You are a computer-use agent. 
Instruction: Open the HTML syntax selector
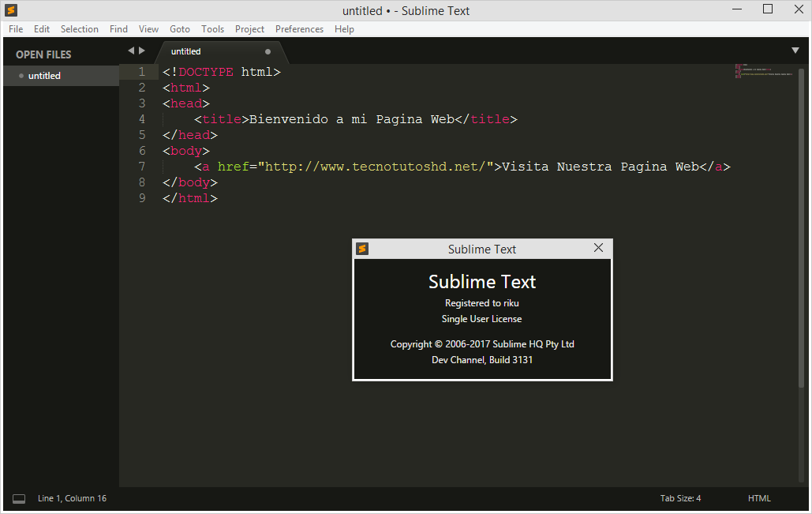pos(759,498)
